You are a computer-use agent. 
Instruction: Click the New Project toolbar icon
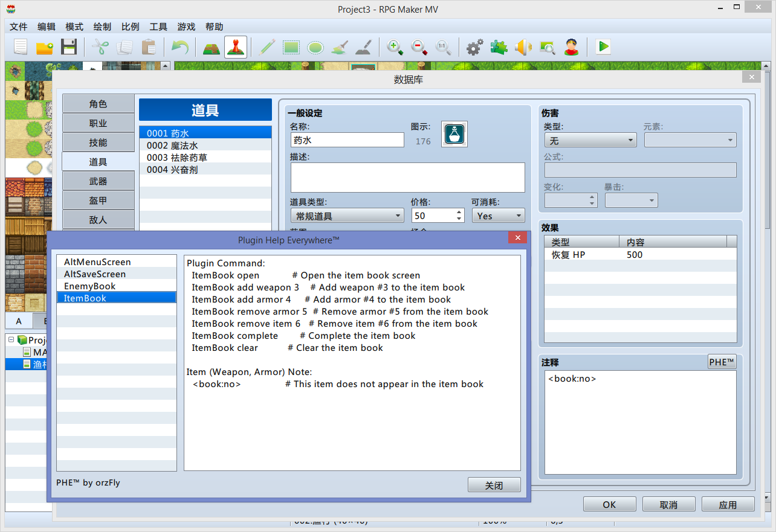tap(21, 47)
